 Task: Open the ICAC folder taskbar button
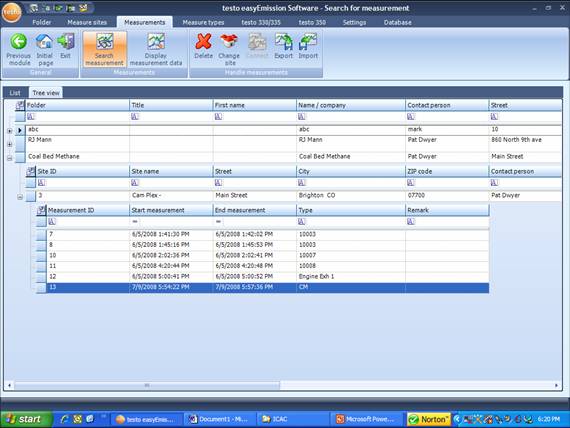coord(293,419)
